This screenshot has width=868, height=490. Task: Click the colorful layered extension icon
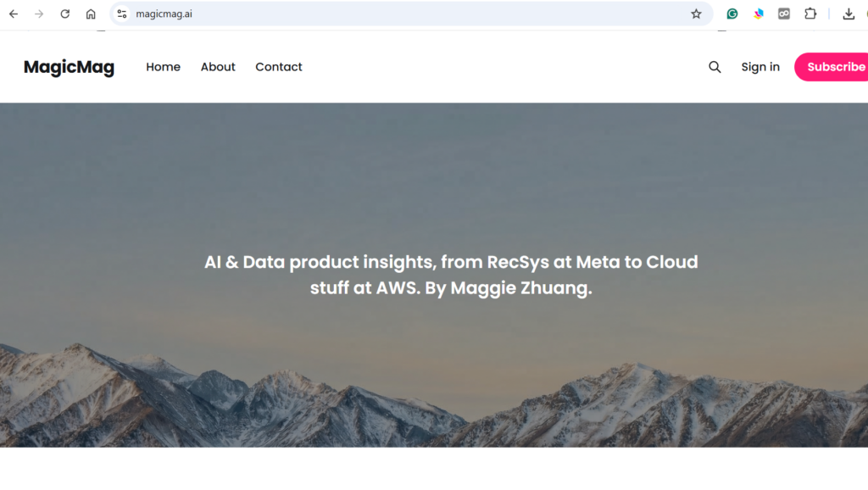(x=759, y=14)
